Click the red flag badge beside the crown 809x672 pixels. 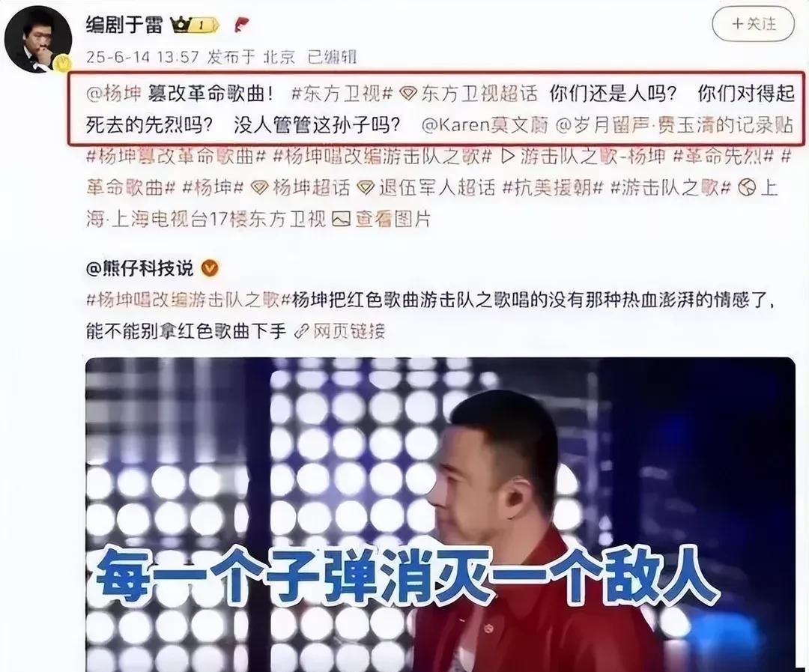pyautogui.click(x=241, y=24)
